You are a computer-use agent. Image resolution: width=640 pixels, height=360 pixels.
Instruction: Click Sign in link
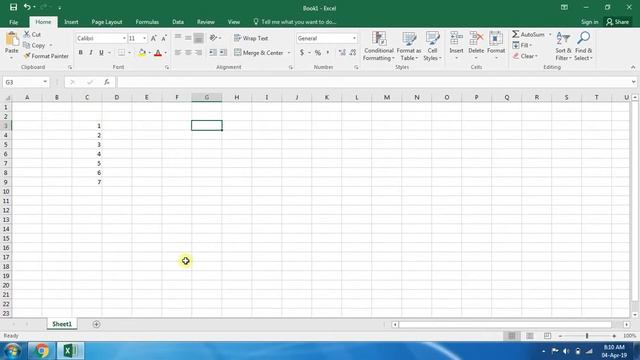pos(590,22)
